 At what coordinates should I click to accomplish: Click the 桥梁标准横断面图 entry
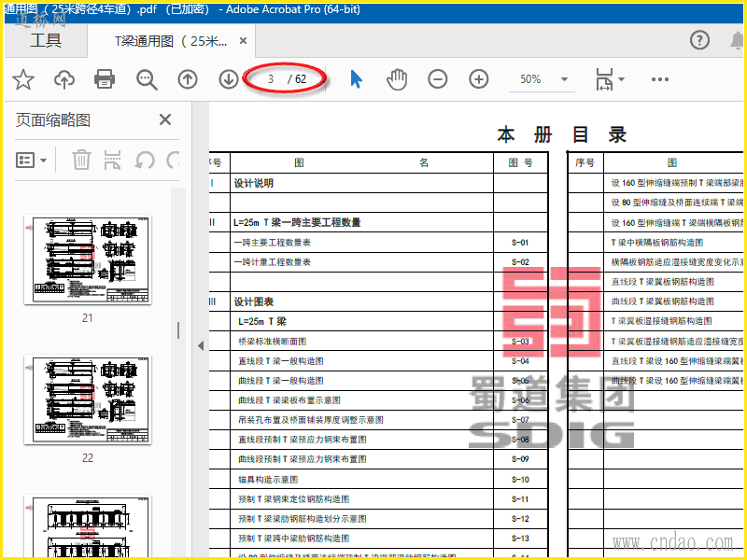[x=272, y=342]
